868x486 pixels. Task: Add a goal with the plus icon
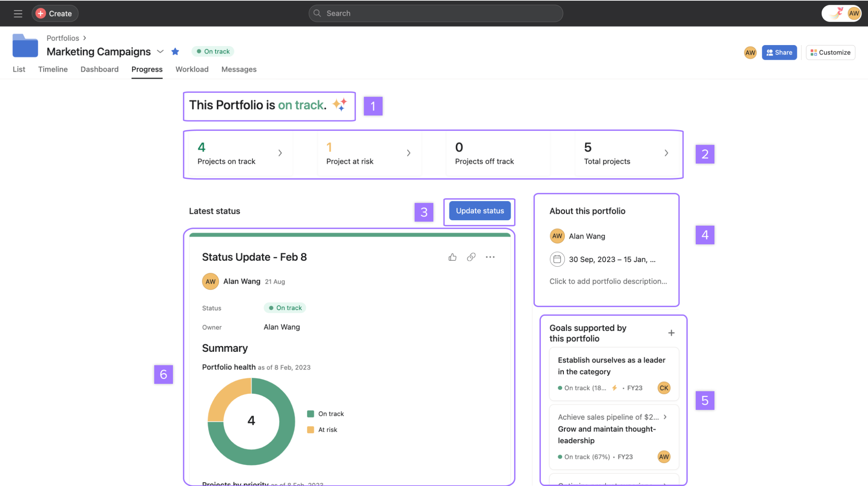(671, 333)
